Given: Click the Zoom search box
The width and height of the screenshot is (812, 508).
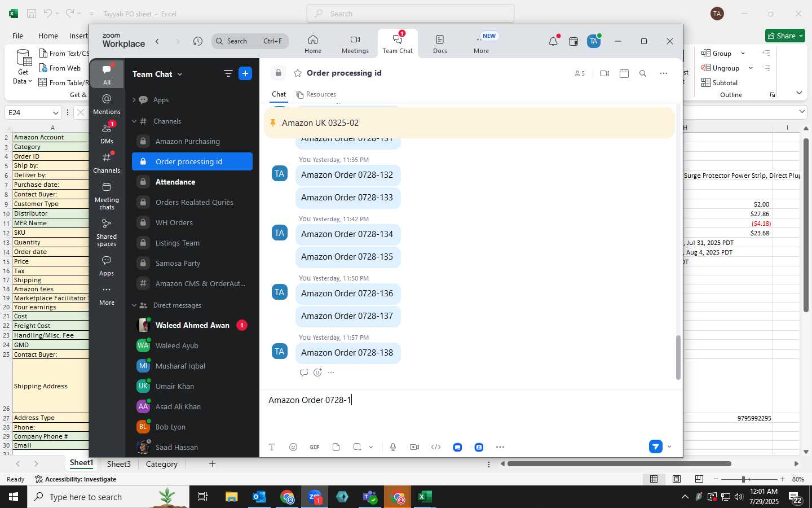Looking at the screenshot, I should tap(250, 41).
